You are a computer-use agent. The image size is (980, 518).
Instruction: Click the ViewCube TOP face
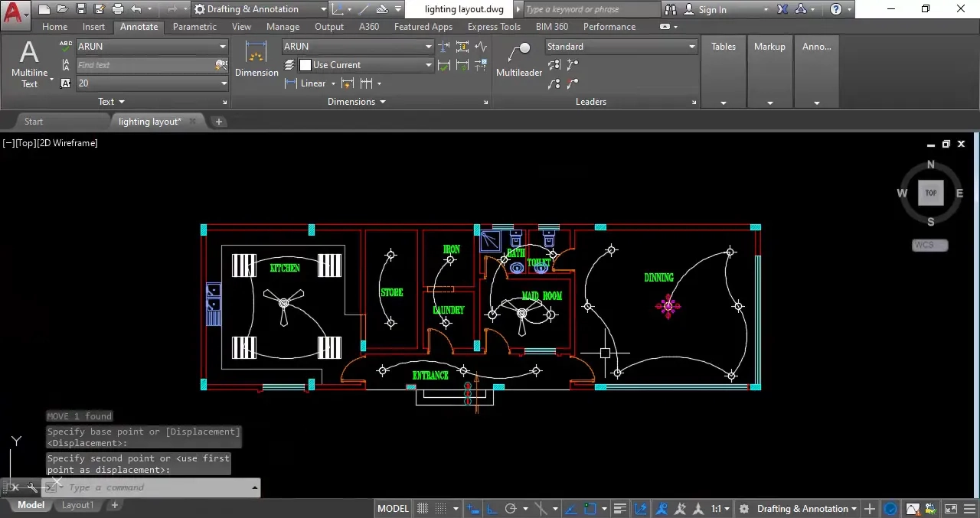pyautogui.click(x=930, y=193)
